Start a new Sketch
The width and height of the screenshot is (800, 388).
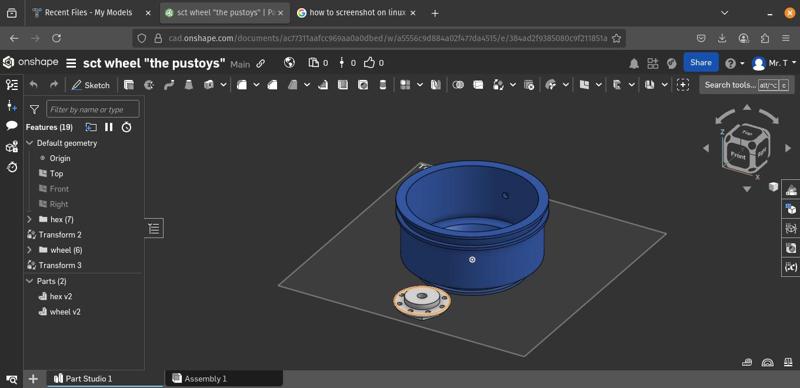coord(91,85)
